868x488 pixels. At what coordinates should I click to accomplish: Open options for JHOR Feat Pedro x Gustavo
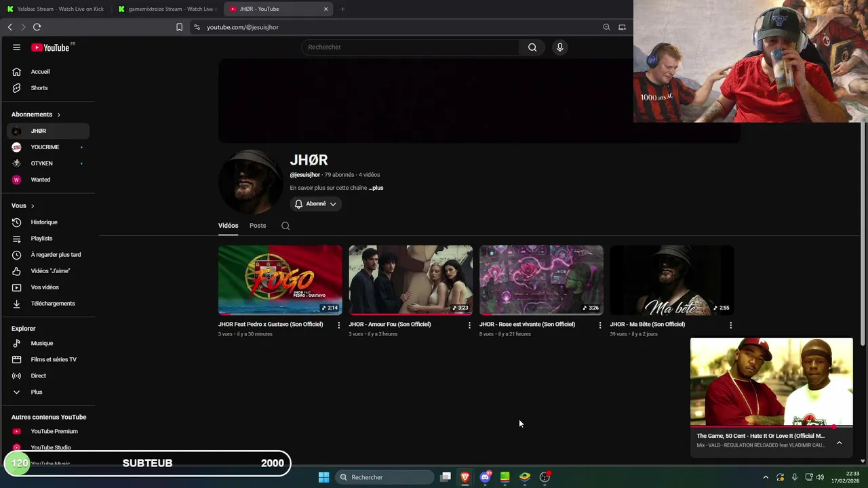click(339, 325)
